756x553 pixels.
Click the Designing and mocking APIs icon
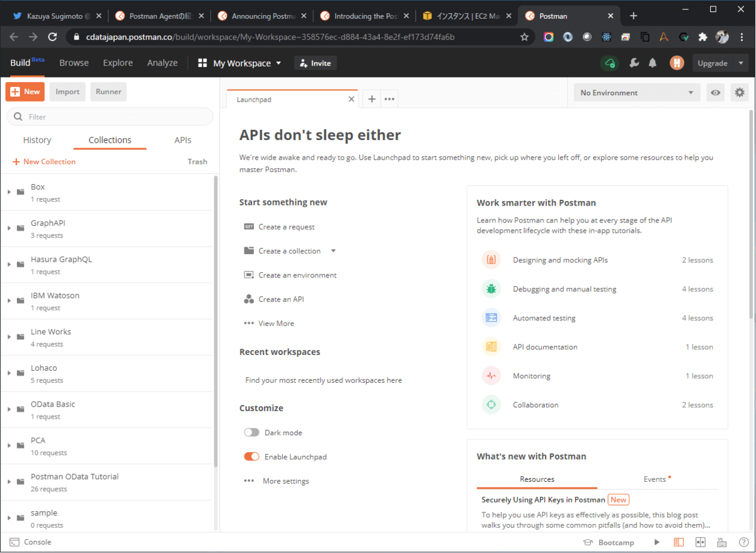point(491,260)
